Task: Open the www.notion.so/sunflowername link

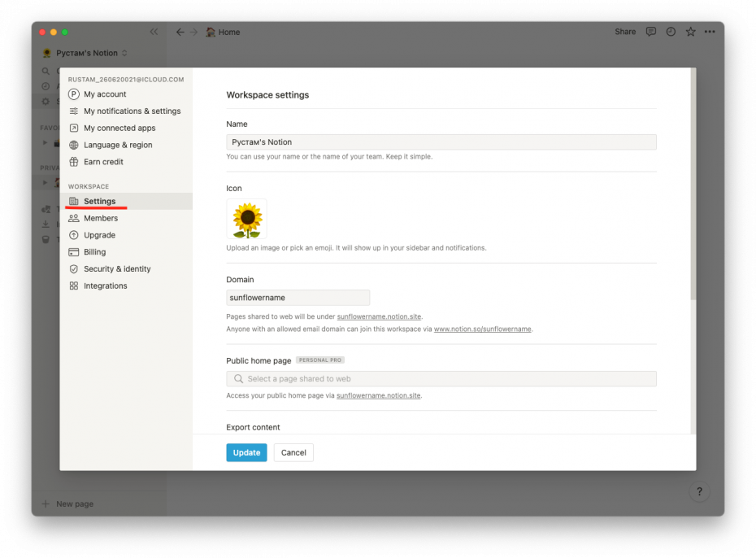Action: pos(483,329)
